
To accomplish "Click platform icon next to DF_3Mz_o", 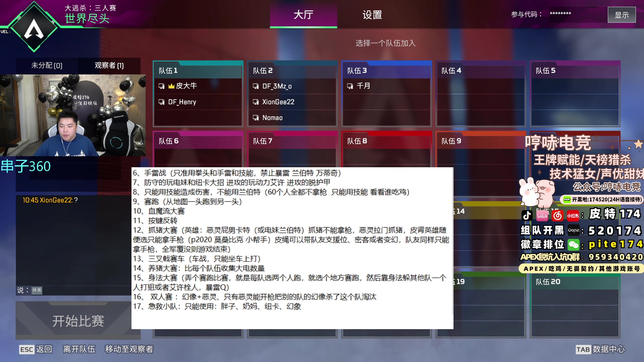I will [x=256, y=86].
